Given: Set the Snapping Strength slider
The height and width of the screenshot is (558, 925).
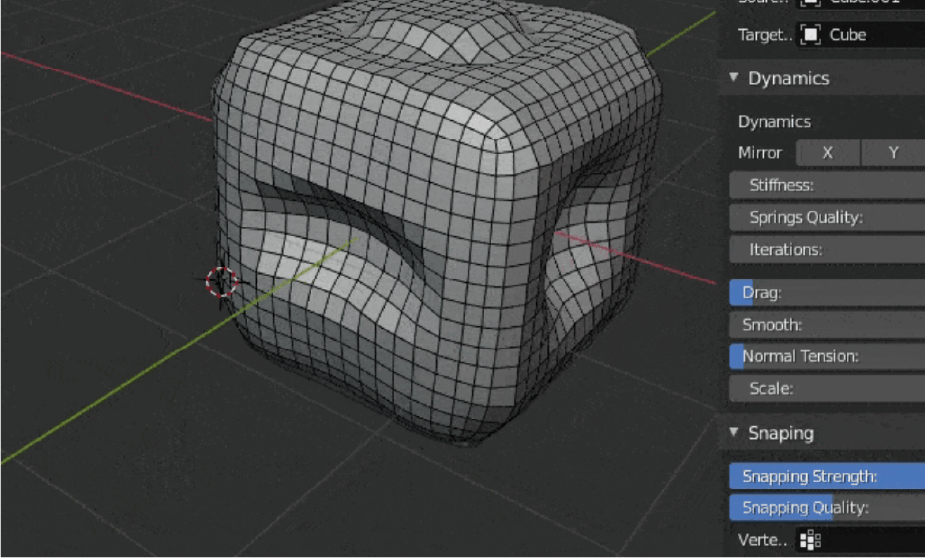Looking at the screenshot, I should (827, 476).
